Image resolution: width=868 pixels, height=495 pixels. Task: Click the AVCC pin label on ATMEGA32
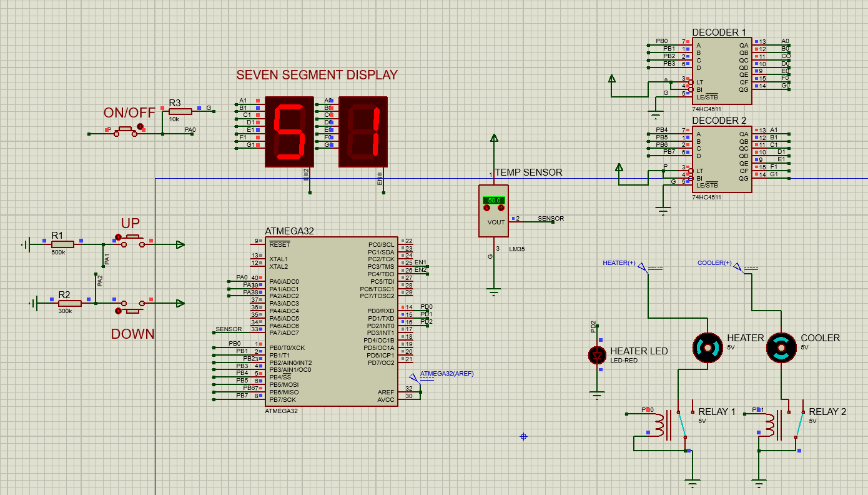[386, 399]
